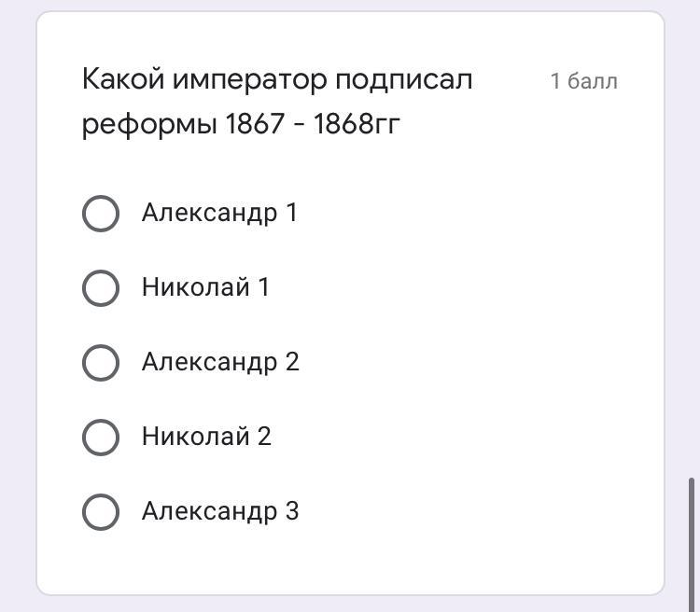Click the word 'император' in the question
The image size is (700, 612).
[249, 79]
